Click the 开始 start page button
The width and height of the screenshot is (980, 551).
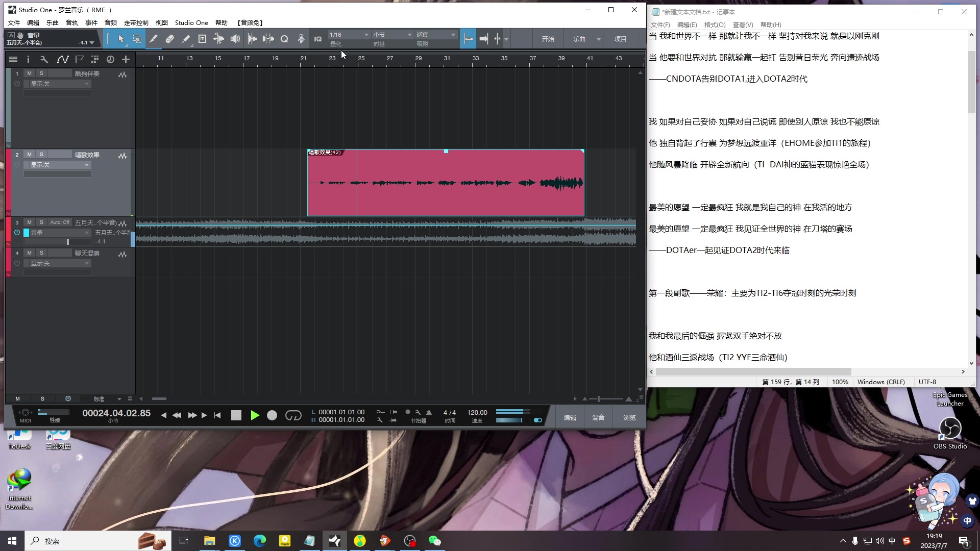(548, 39)
